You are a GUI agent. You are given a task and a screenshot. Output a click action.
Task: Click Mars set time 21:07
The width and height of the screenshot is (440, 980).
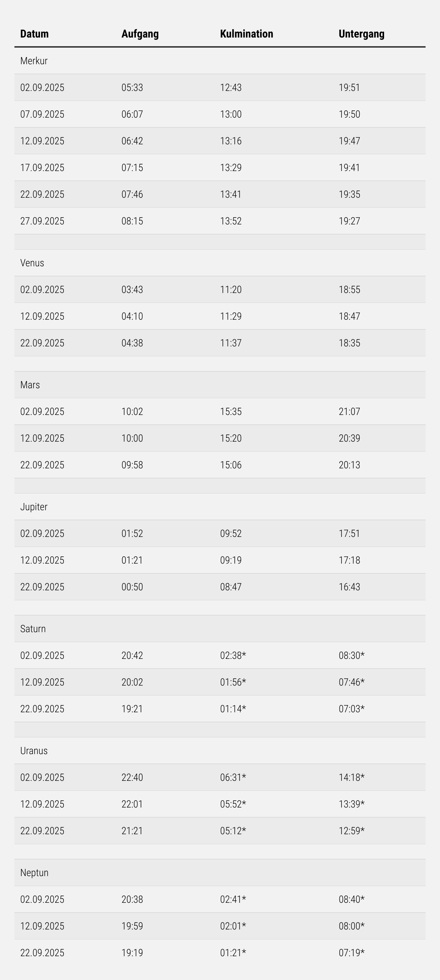tap(349, 412)
